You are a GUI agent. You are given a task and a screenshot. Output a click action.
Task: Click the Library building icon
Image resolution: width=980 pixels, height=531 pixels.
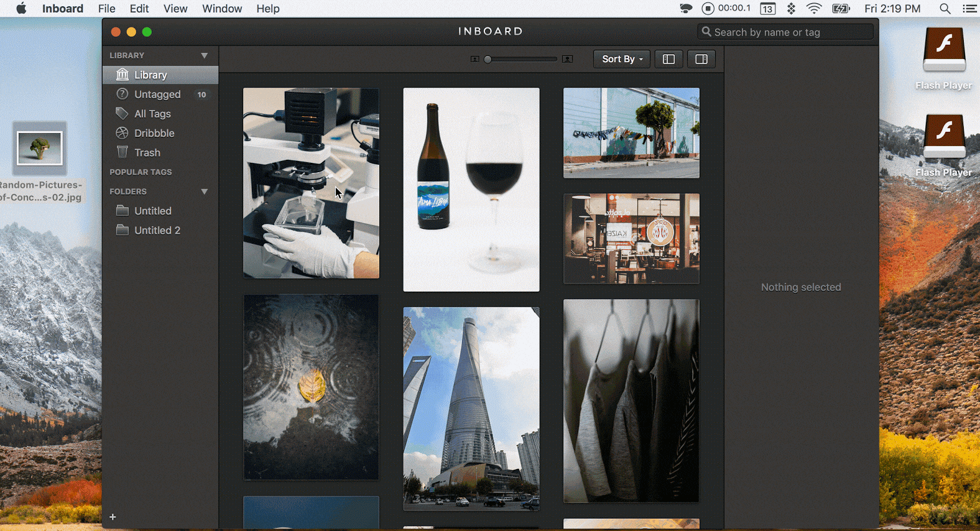click(x=122, y=75)
